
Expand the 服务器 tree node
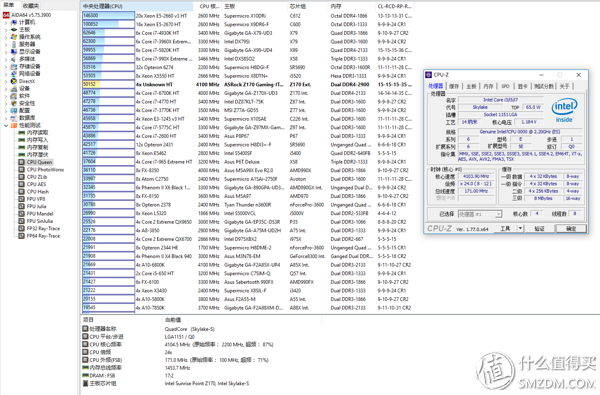[6, 44]
